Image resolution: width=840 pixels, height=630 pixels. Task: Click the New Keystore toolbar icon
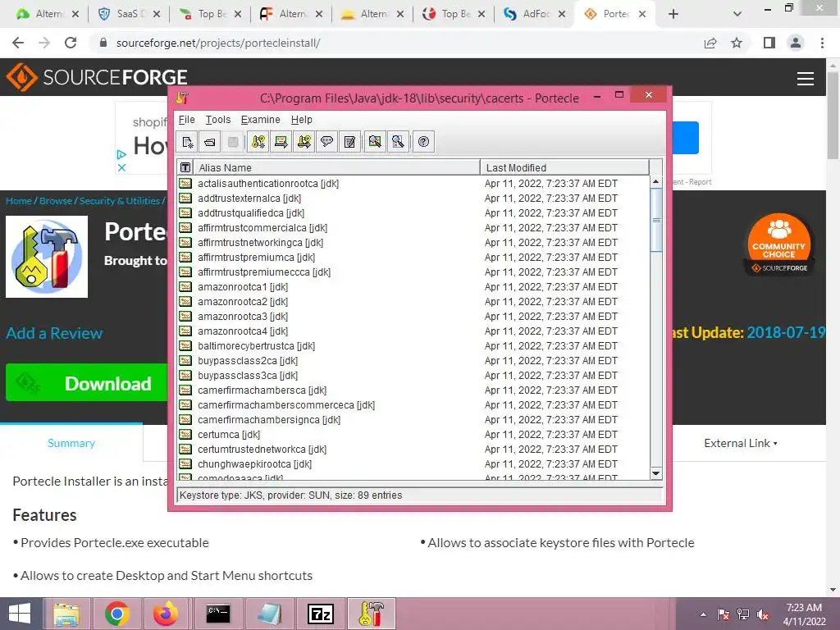click(187, 142)
